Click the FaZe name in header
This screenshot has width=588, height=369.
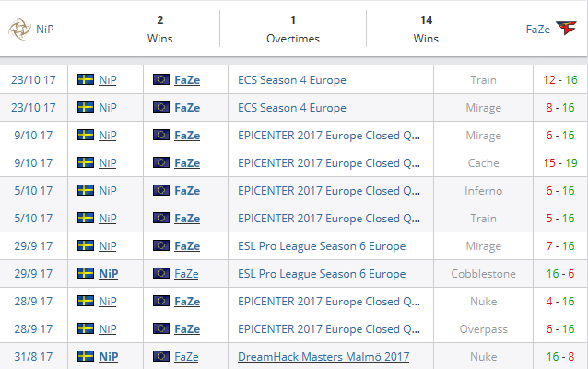coord(539,29)
